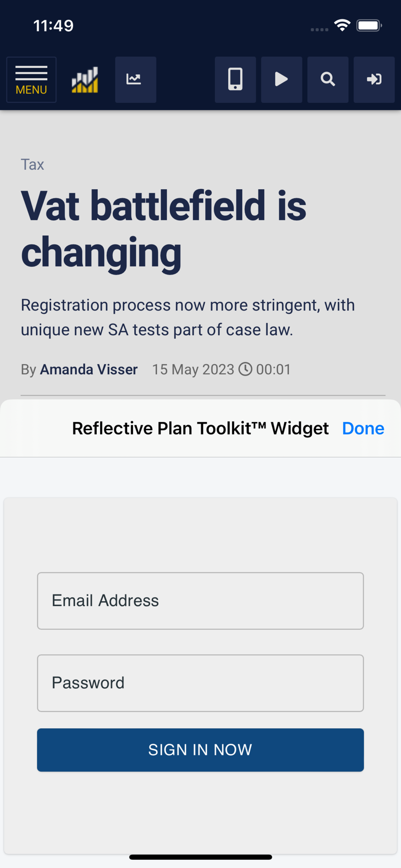Focus the Password field

200,683
